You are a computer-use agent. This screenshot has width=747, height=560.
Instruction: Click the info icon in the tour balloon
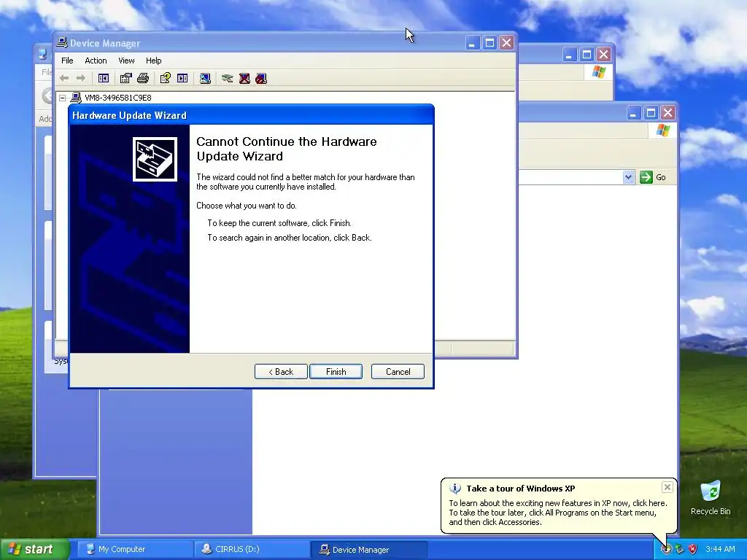tap(455, 489)
